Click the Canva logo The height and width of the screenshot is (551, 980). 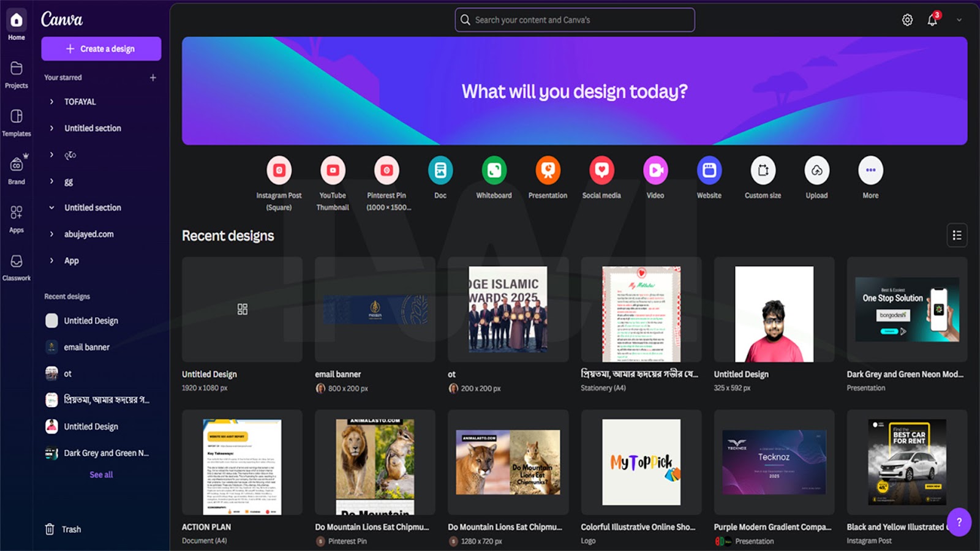[62, 20]
